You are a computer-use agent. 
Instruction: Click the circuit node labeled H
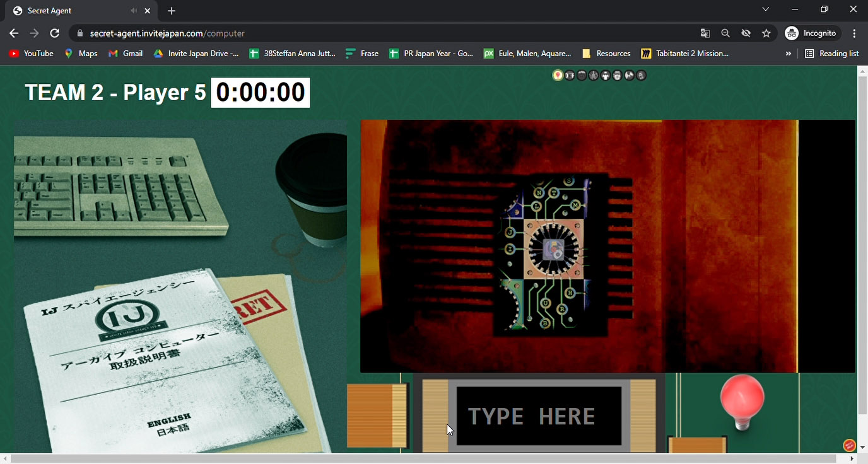pos(570,293)
